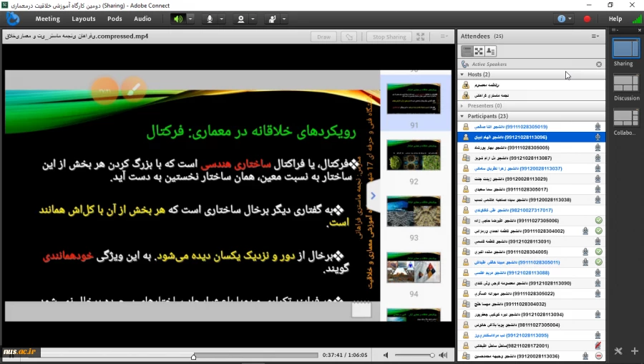Screen dimensions: 644x364
Task: Open the Attendees pod options menu
Action: tap(595, 36)
